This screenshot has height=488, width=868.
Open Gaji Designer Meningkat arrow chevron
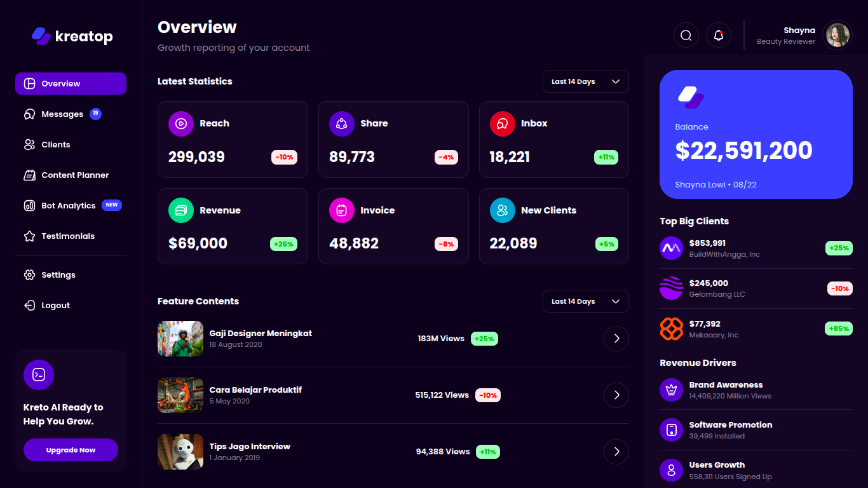tap(616, 339)
